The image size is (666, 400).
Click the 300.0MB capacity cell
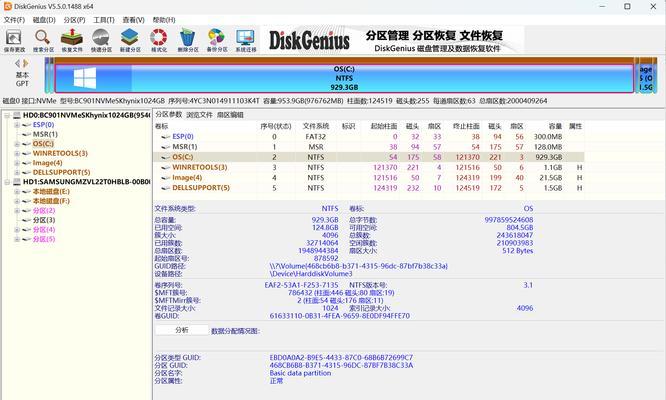[x=548, y=137]
